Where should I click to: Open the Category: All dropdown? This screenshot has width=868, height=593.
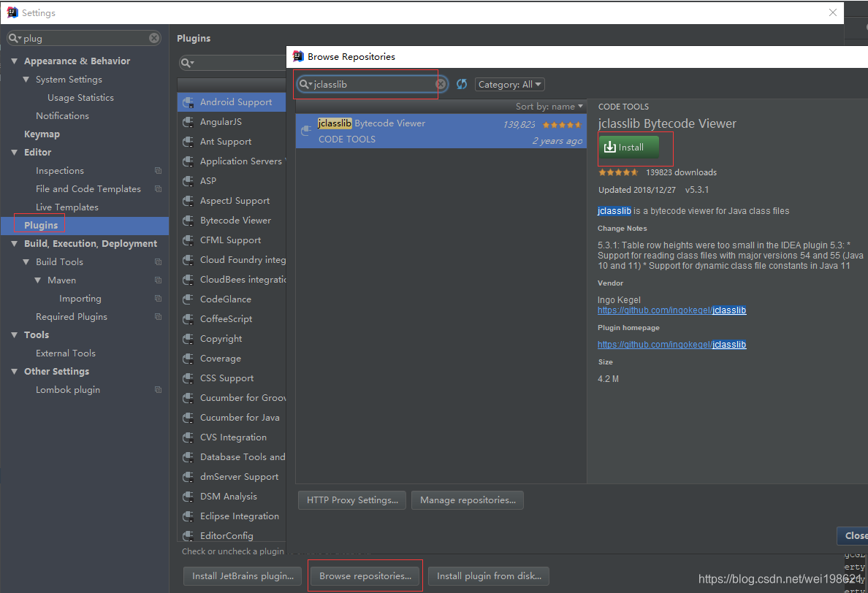pos(510,84)
